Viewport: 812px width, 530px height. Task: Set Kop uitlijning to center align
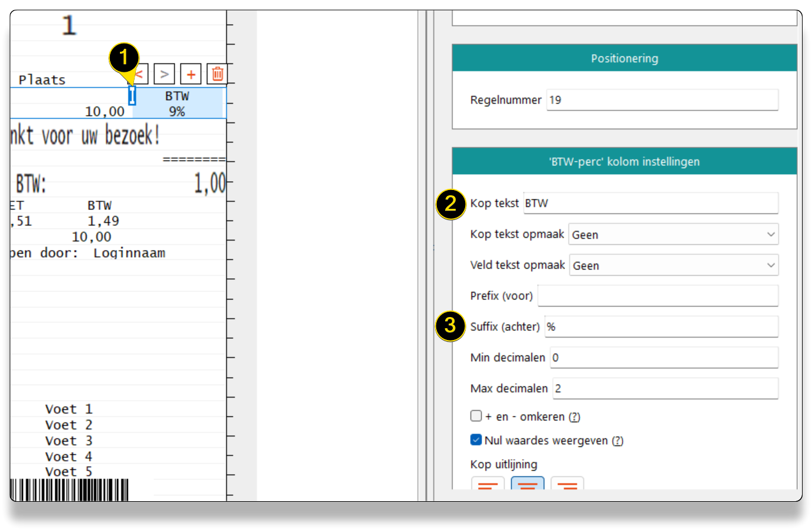(x=527, y=484)
